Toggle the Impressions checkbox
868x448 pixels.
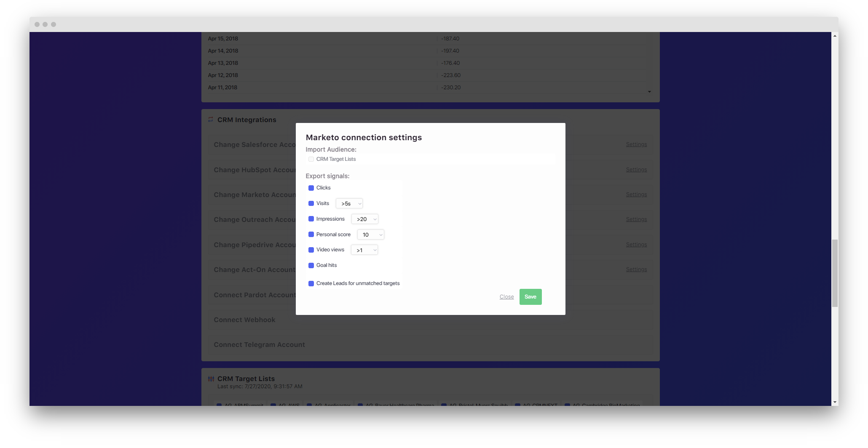[x=311, y=219]
